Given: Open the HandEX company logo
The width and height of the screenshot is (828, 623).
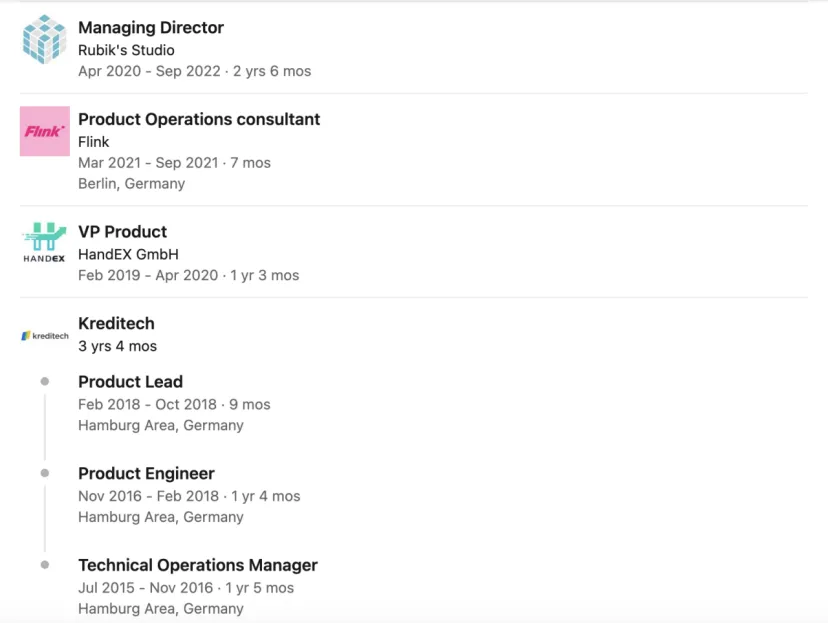Looking at the screenshot, I should click(45, 242).
